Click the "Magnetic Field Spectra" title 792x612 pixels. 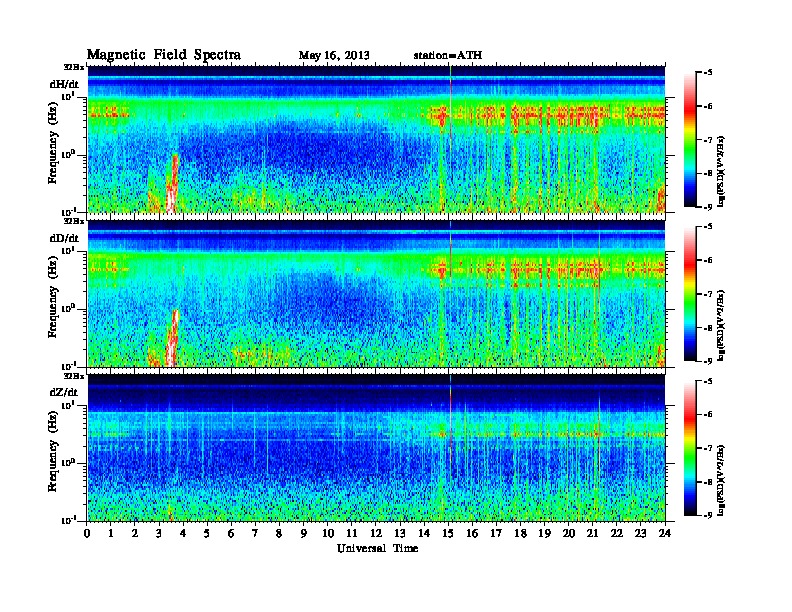coord(164,55)
